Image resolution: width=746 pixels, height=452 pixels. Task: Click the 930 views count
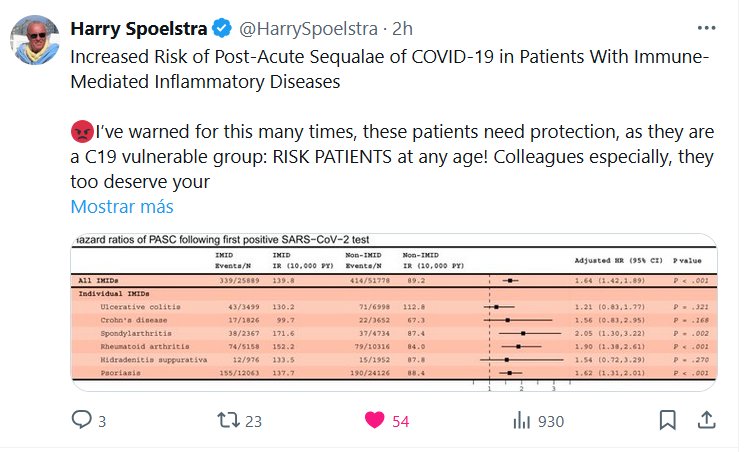[x=551, y=421]
